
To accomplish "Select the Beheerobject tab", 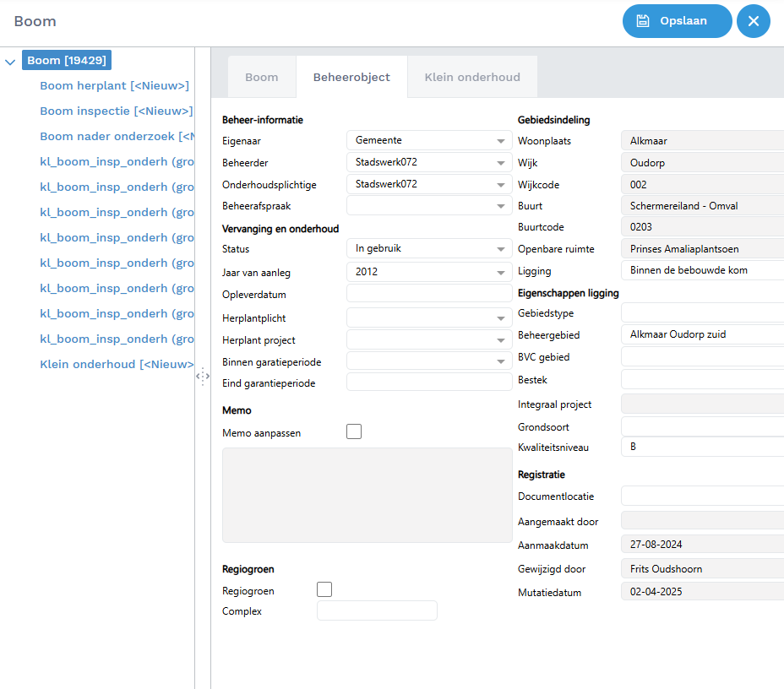I will (x=351, y=77).
